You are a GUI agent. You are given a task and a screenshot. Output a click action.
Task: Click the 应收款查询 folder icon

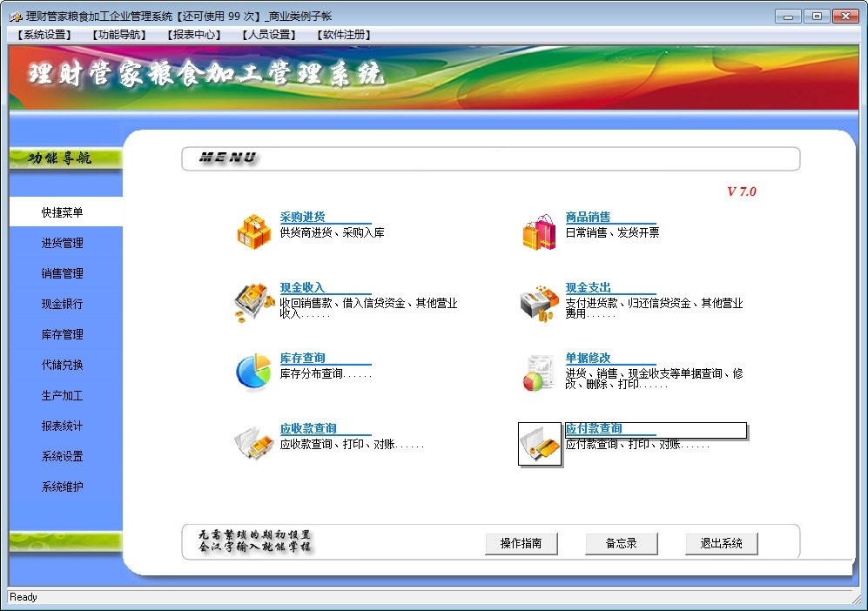coord(254,443)
